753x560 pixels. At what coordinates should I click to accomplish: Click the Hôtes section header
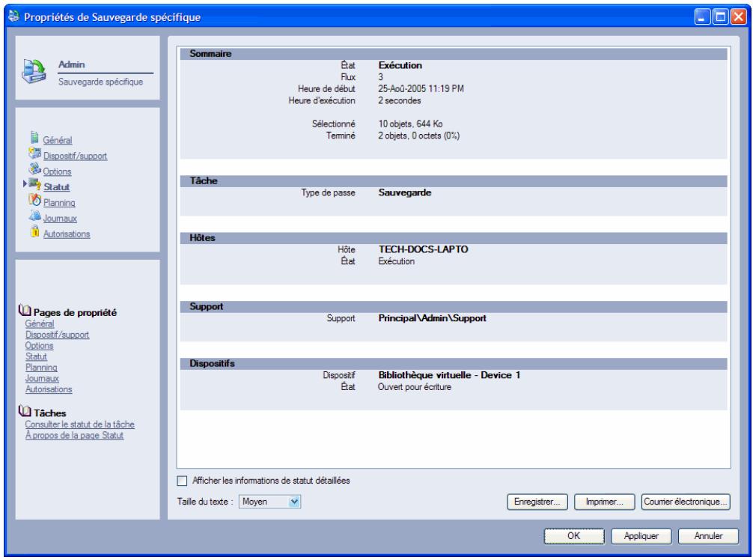click(x=454, y=238)
